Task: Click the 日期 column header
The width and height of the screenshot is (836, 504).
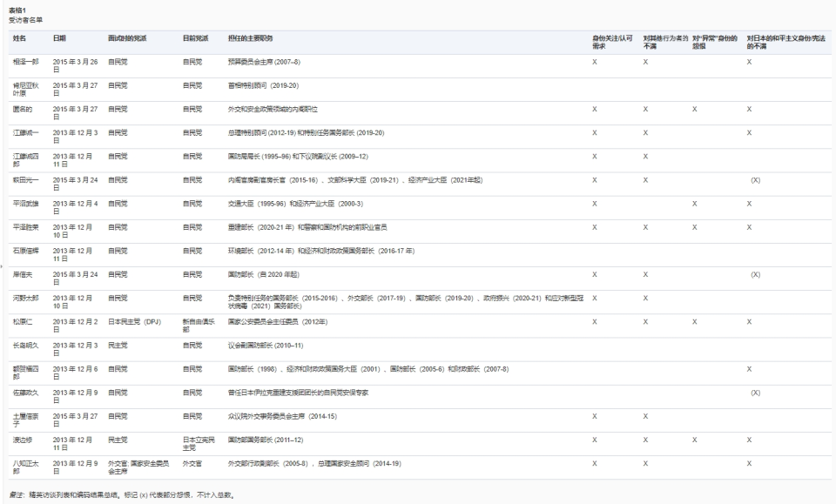Action: pos(59,38)
